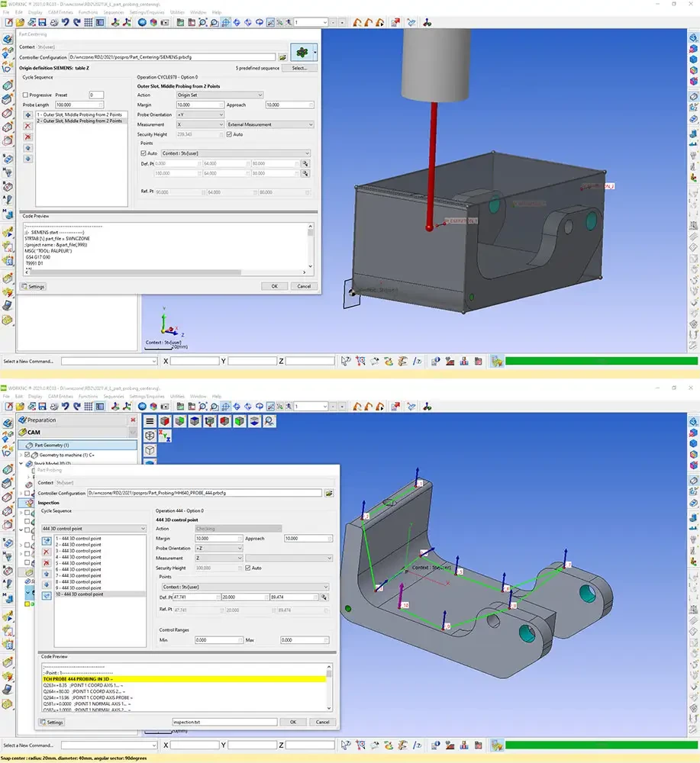This screenshot has height=763, width=700.
Task: Open CAM Entities menu in top window
Action: (60, 12)
